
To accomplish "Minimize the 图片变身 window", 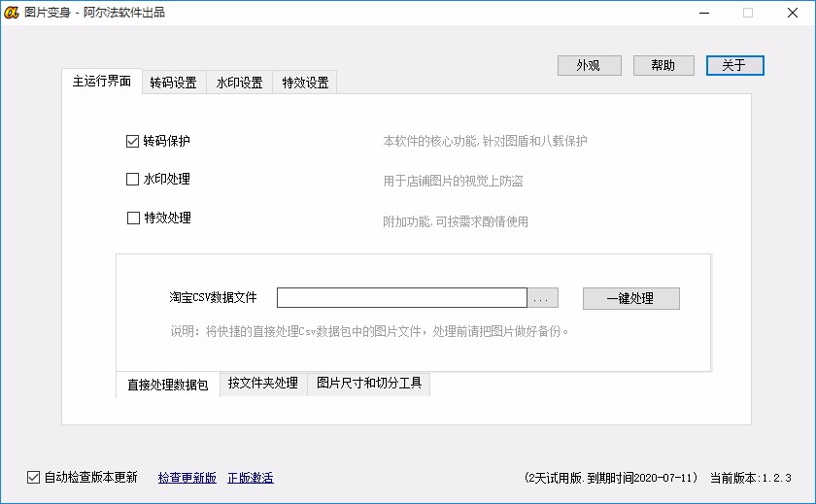I will (704, 13).
